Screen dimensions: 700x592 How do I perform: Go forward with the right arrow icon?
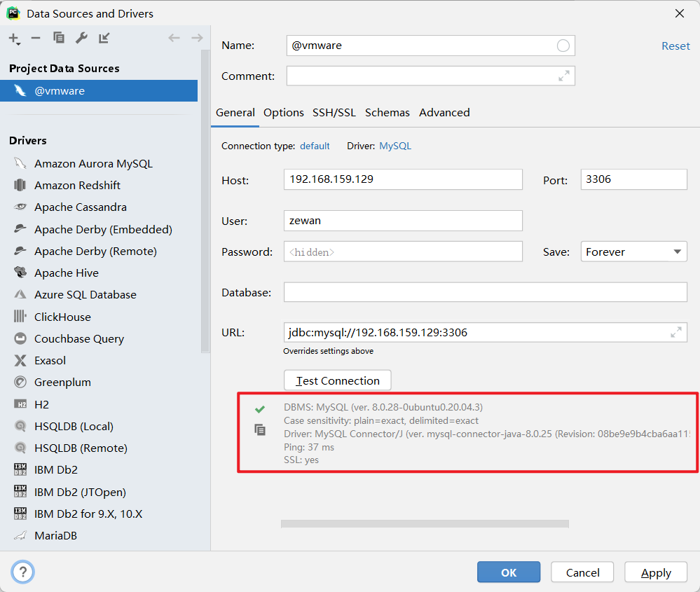(x=197, y=38)
